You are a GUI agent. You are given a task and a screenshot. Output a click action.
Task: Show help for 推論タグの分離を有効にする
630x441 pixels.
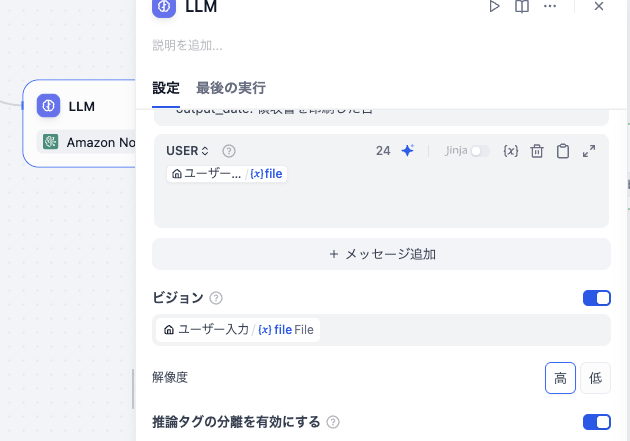tap(333, 422)
